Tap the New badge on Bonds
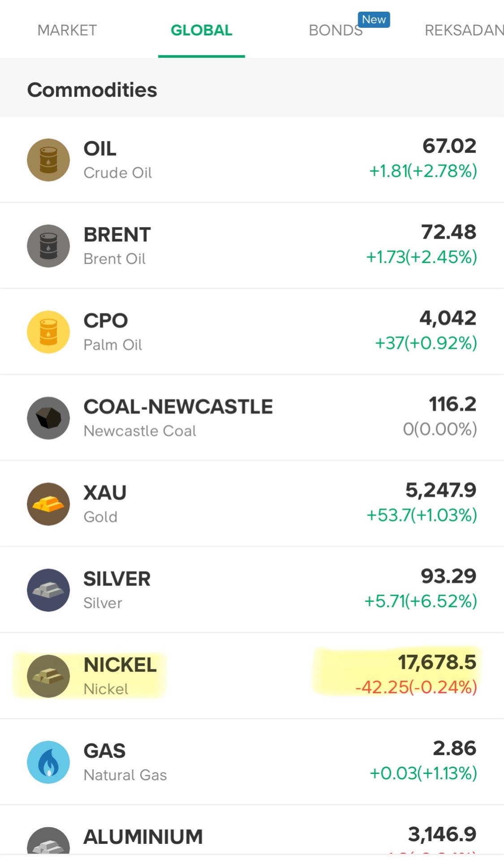 pos(374,20)
